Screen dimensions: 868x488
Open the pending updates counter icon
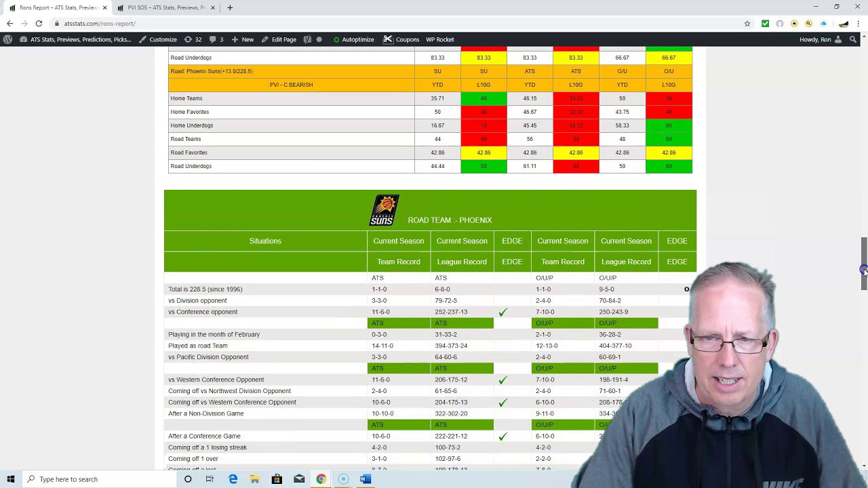coord(193,39)
